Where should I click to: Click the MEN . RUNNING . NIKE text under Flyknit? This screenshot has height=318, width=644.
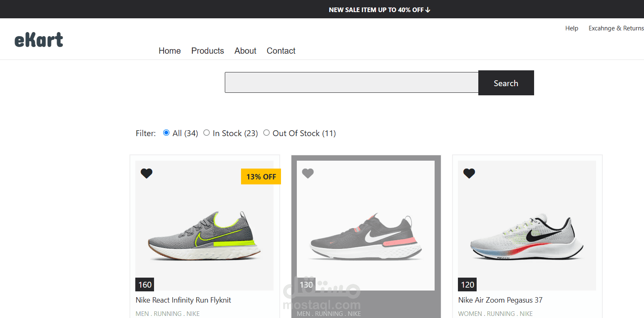(x=167, y=314)
